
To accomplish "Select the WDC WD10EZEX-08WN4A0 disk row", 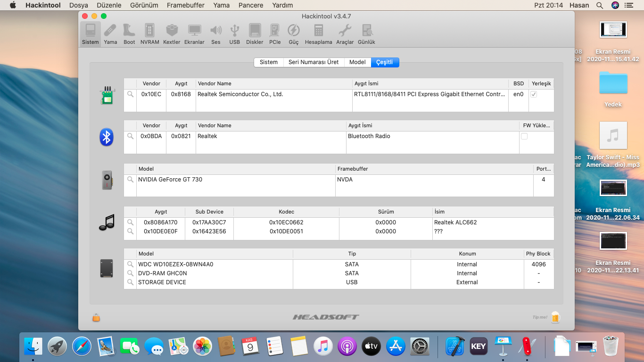I will point(175,264).
